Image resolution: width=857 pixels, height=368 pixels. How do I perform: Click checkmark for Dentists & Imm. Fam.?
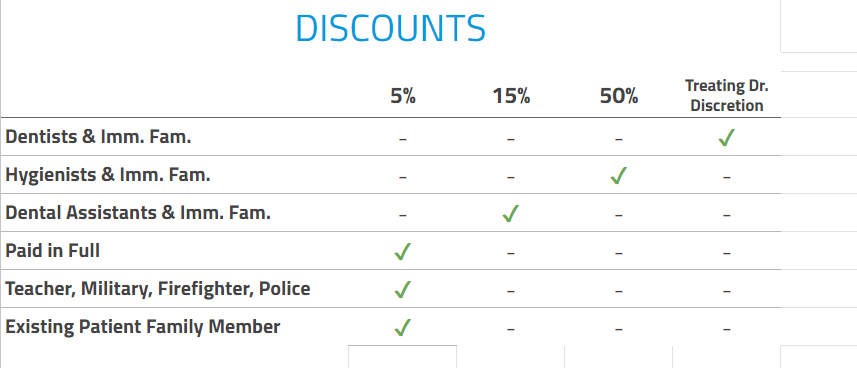click(x=727, y=138)
